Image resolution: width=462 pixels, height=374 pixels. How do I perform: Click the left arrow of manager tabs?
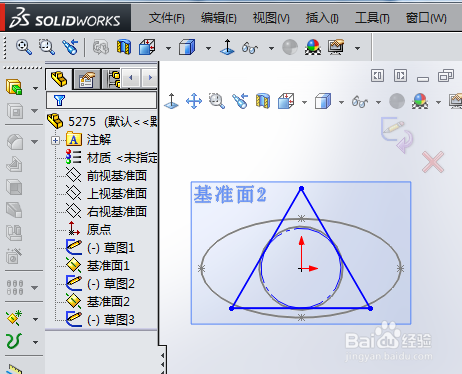[x=131, y=78]
